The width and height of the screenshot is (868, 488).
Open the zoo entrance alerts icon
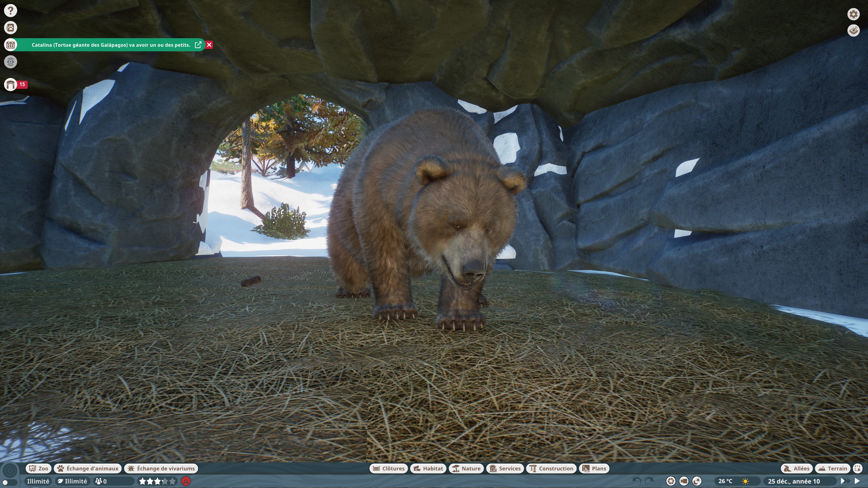point(11,84)
